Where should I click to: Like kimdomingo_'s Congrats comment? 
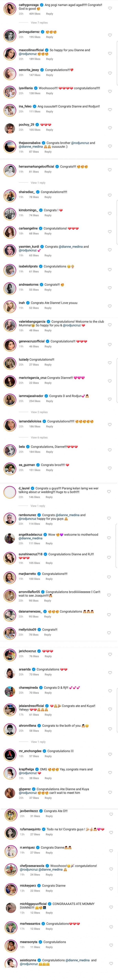point(110,213)
